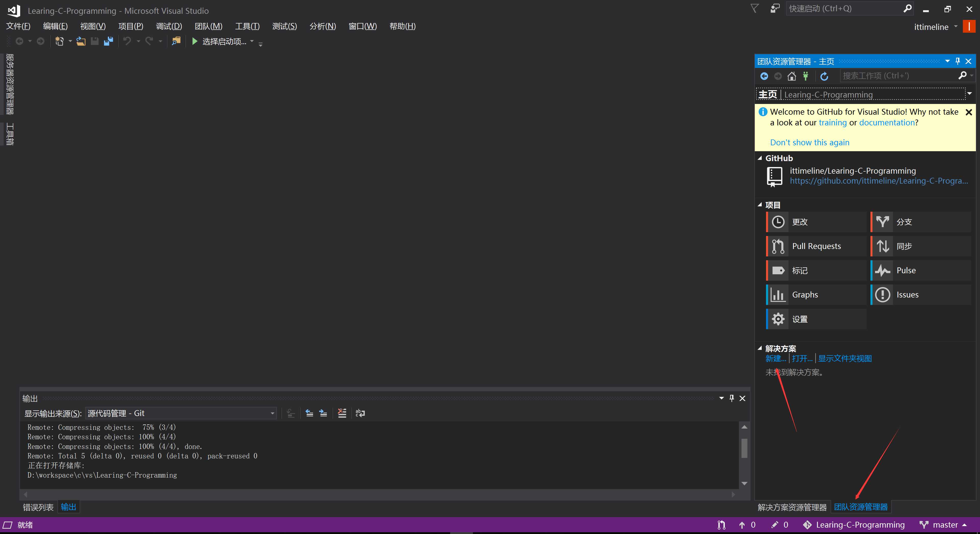The width and height of the screenshot is (980, 534).
Task: Open the 标记 tags tile
Action: pyautogui.click(x=816, y=271)
